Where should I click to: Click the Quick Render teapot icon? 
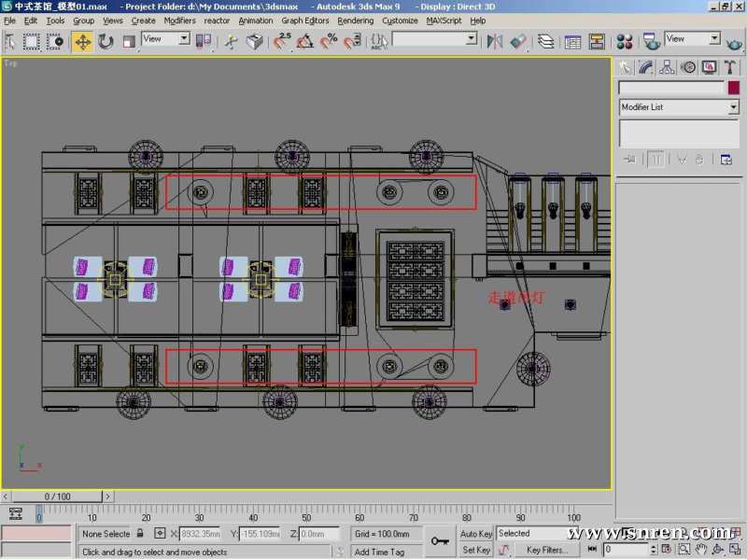coord(734,44)
